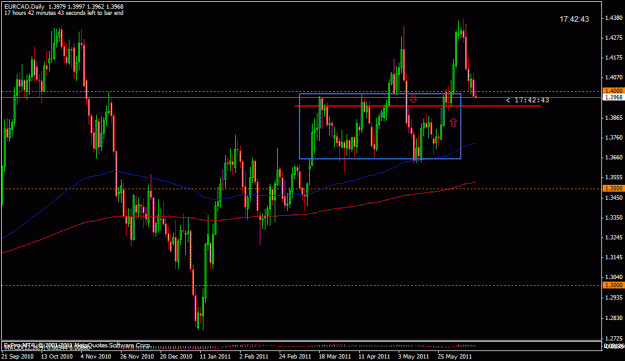Screen dimensions: 625x361
Task: Click the 1.4175 price axis label
Action: [614, 58]
